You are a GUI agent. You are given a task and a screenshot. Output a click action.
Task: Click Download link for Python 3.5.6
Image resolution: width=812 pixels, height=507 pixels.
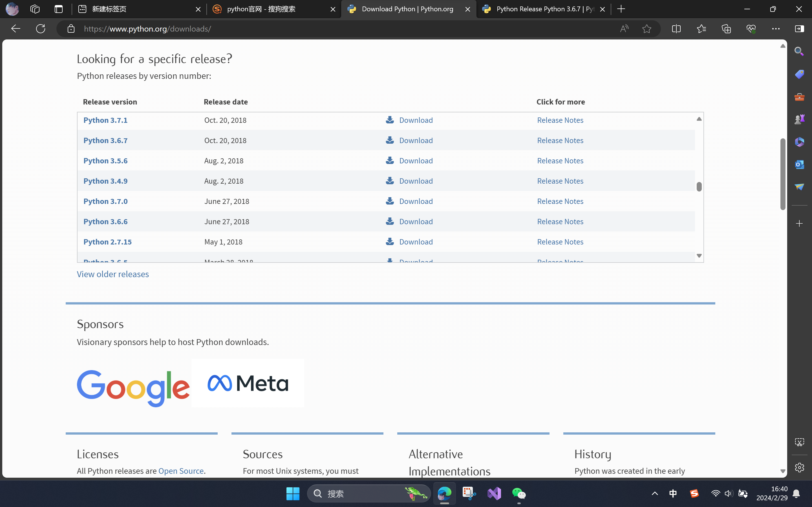[x=415, y=161]
